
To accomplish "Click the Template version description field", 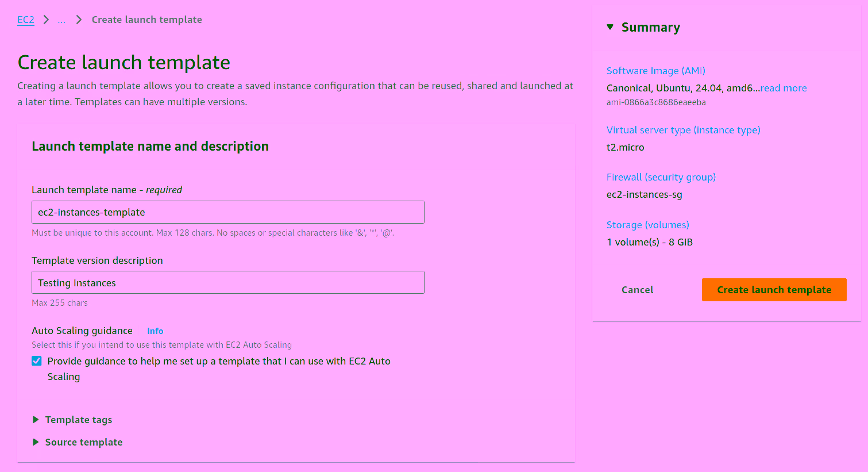I will 227,283.
